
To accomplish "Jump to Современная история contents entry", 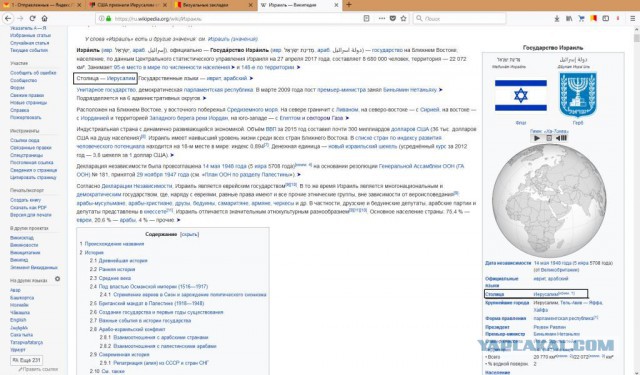I will point(124,355).
